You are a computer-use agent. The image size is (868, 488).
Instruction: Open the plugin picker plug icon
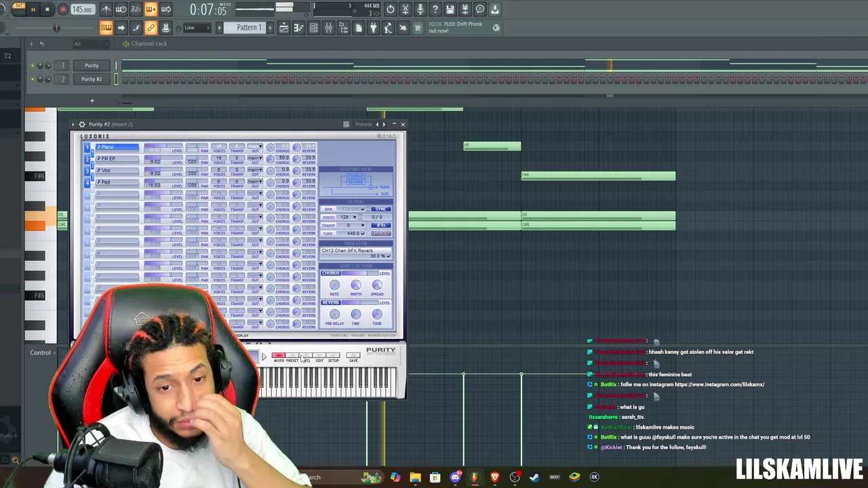click(x=373, y=28)
